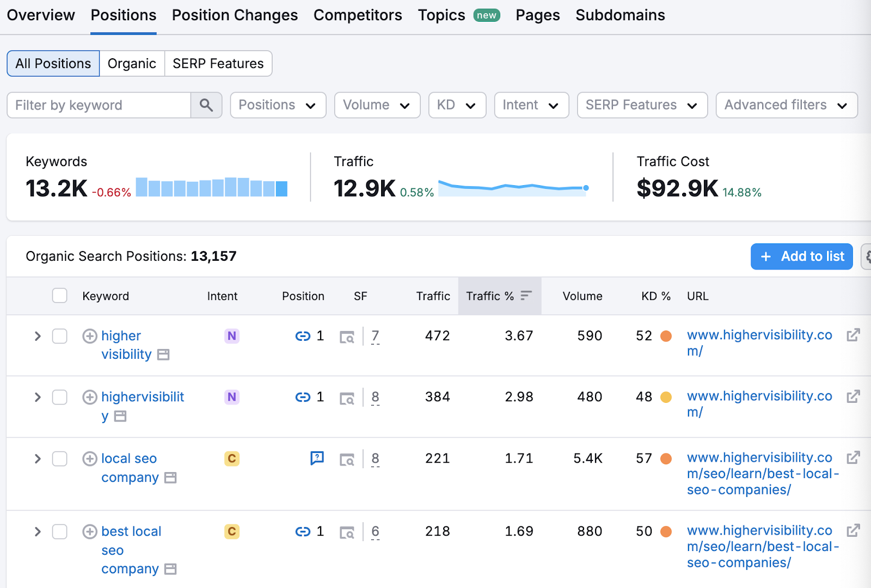Expand the 'higher visibility' row

[38, 336]
